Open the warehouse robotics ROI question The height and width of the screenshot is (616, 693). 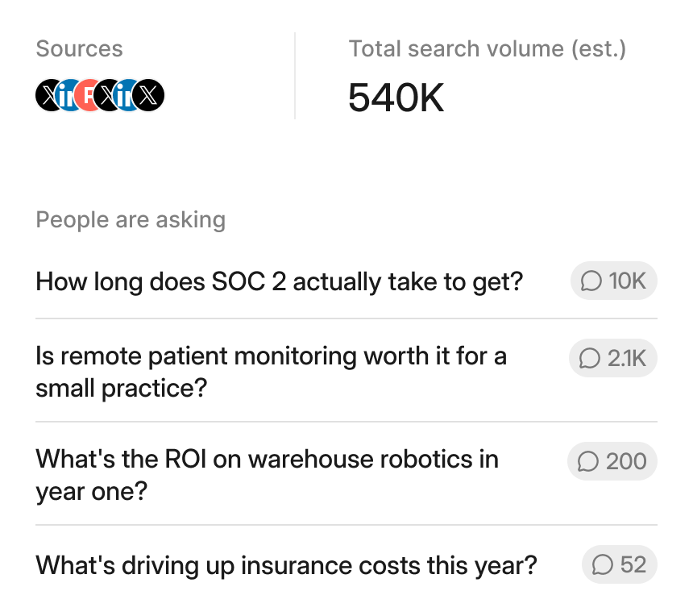(267, 475)
